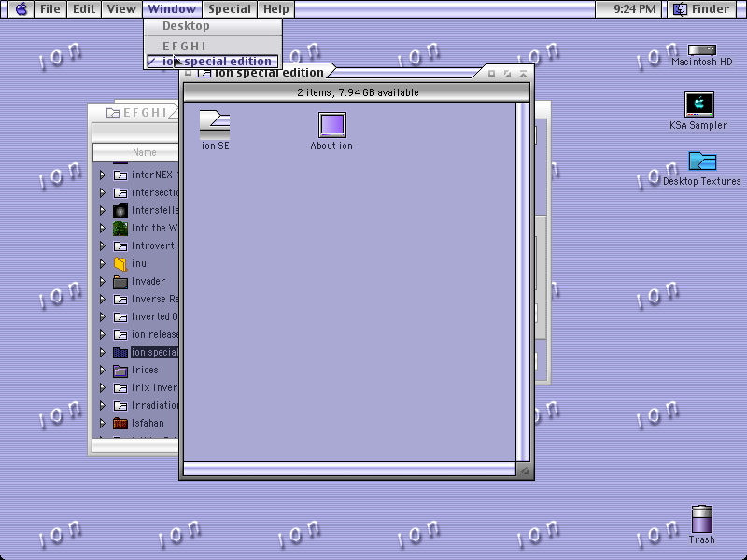Expand the ion release disclosure triangle
This screenshot has height=560, width=747.
pyautogui.click(x=103, y=335)
